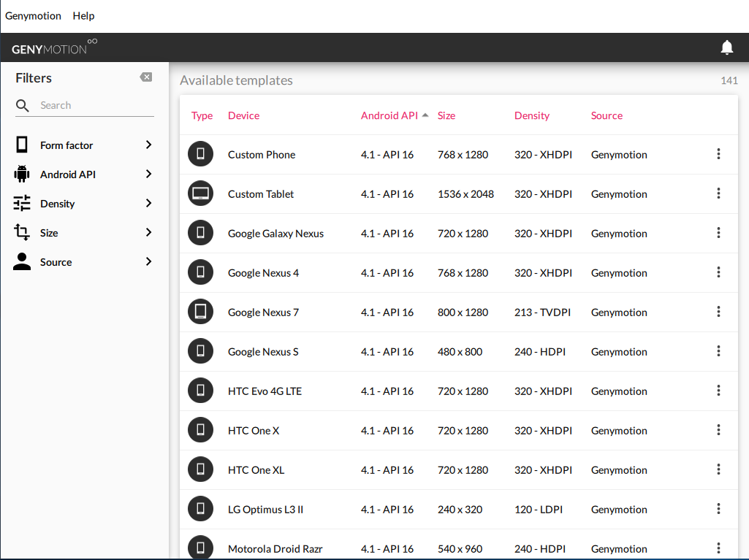Click the LG Optimus L3 II phone icon
Viewport: 749px width, 560px height.
coord(201,508)
